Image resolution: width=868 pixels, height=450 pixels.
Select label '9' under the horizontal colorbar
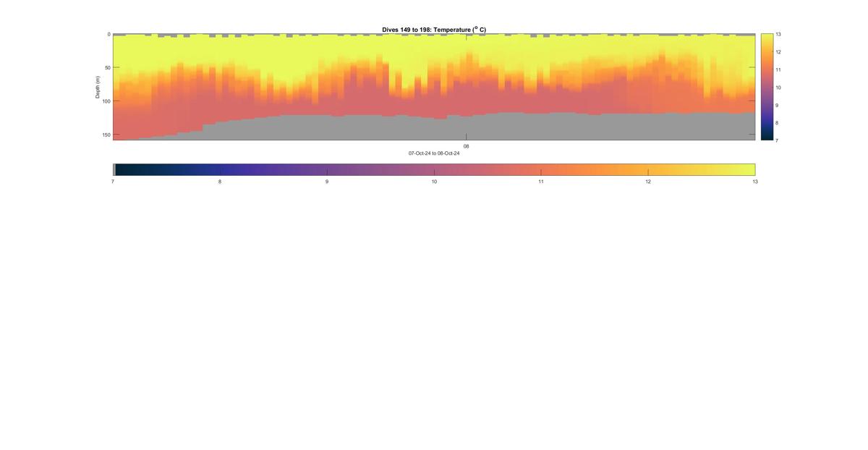click(327, 182)
